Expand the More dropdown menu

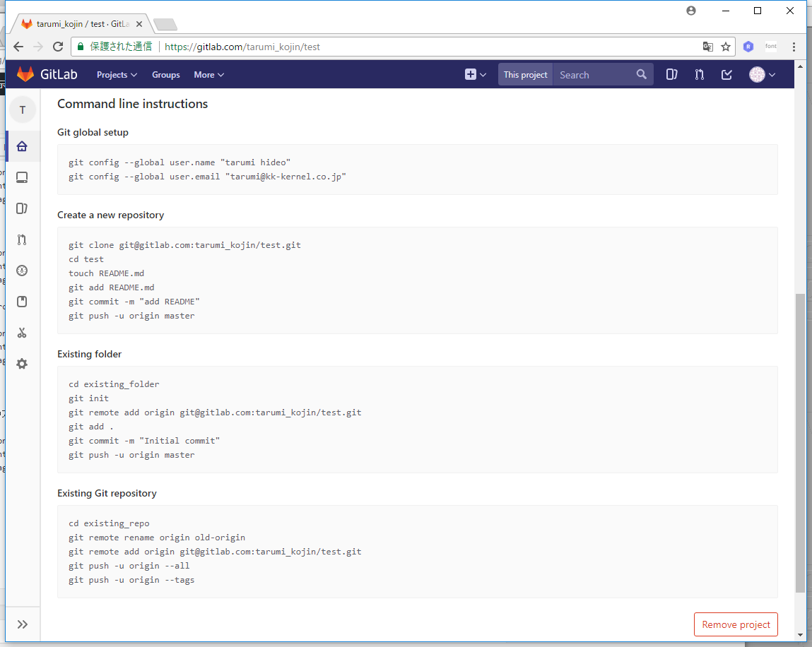(208, 75)
